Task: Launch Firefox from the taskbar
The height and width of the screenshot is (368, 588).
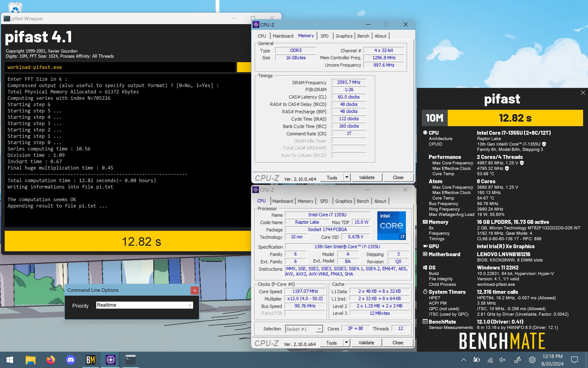Action: pos(51,360)
